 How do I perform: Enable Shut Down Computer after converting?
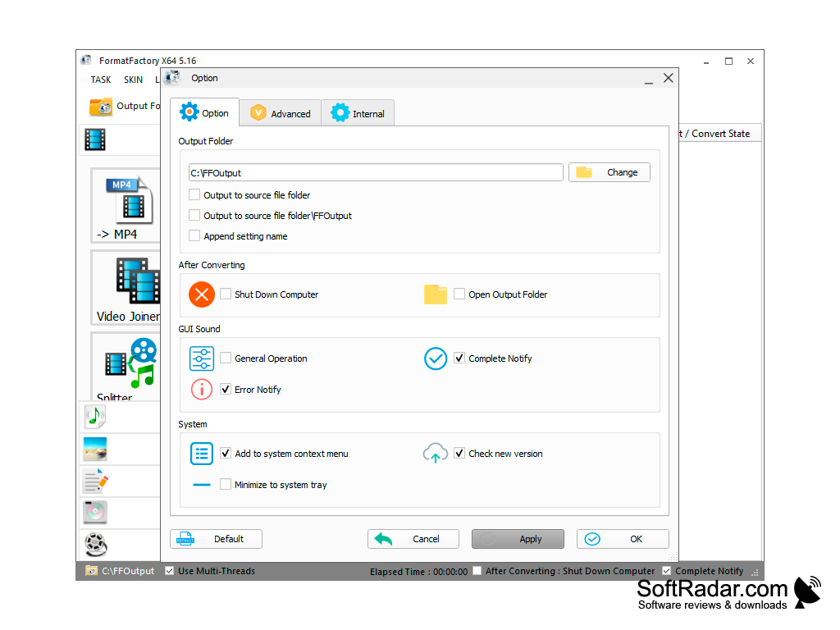click(x=226, y=294)
